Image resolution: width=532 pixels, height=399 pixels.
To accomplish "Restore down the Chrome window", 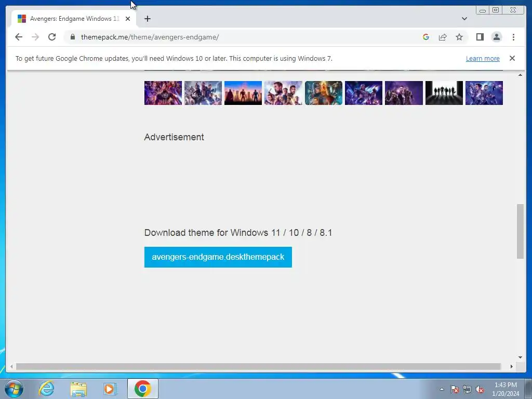I will pos(496,10).
